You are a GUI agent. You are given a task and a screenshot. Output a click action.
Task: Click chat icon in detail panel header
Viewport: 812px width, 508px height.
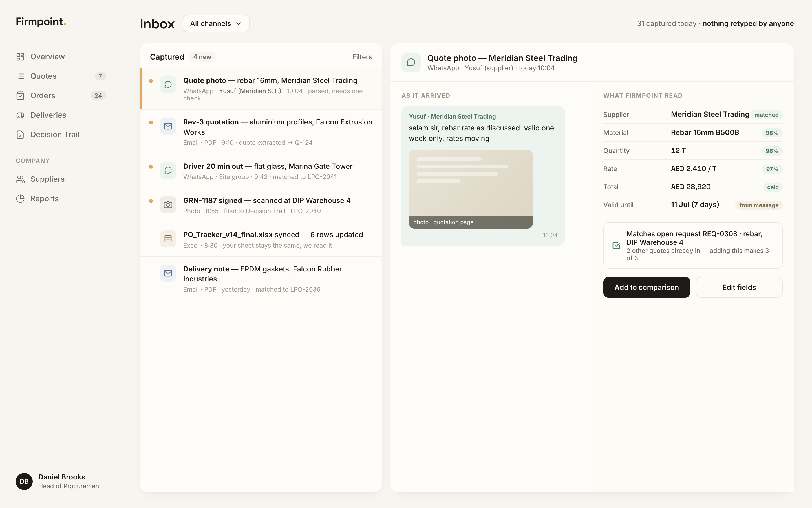(411, 62)
